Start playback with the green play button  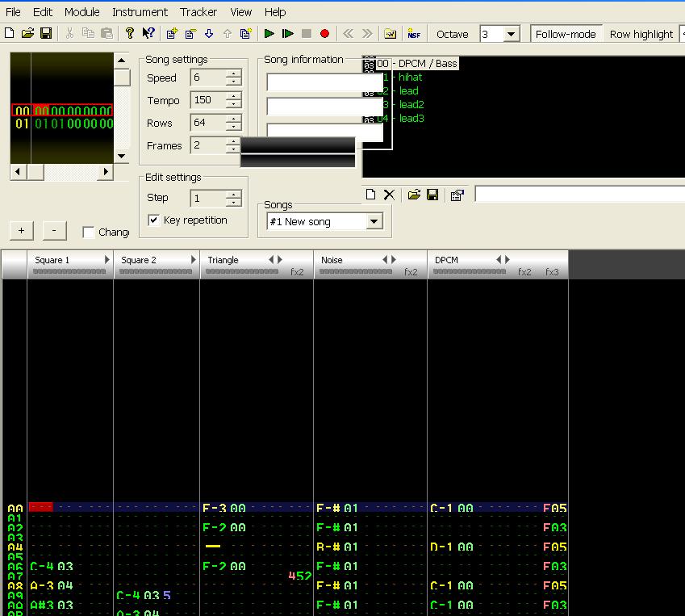point(269,34)
